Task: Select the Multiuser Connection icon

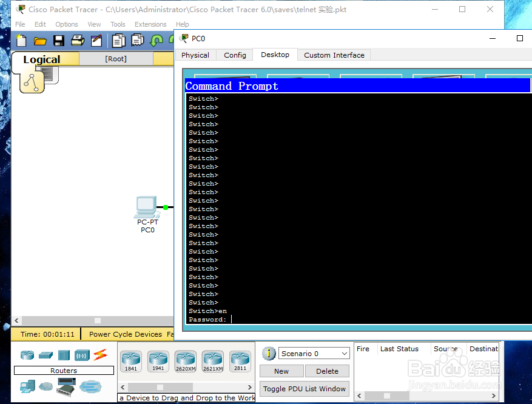Action: coord(90,386)
